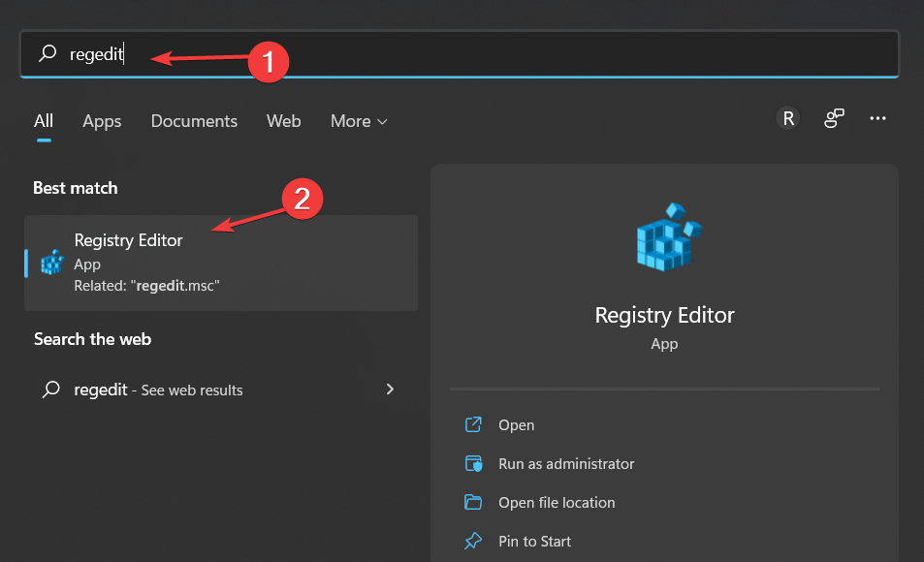Select the Web filter tab
Screen dimensions: 924x562
pos(283,120)
